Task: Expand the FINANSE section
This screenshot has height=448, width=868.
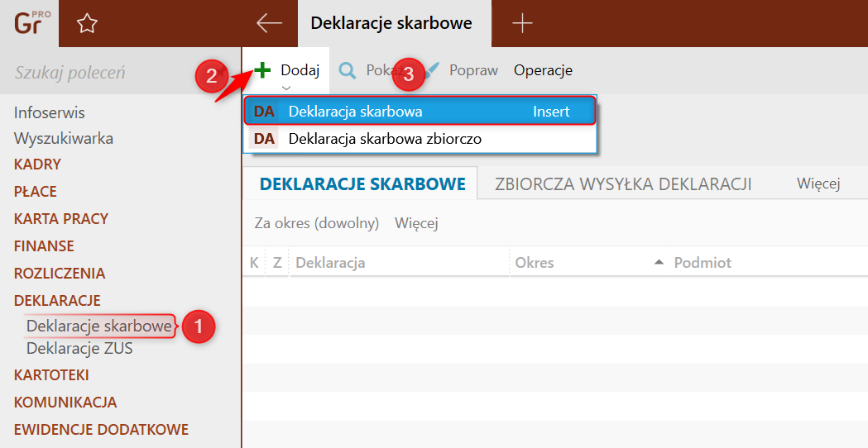Action: click(x=44, y=245)
